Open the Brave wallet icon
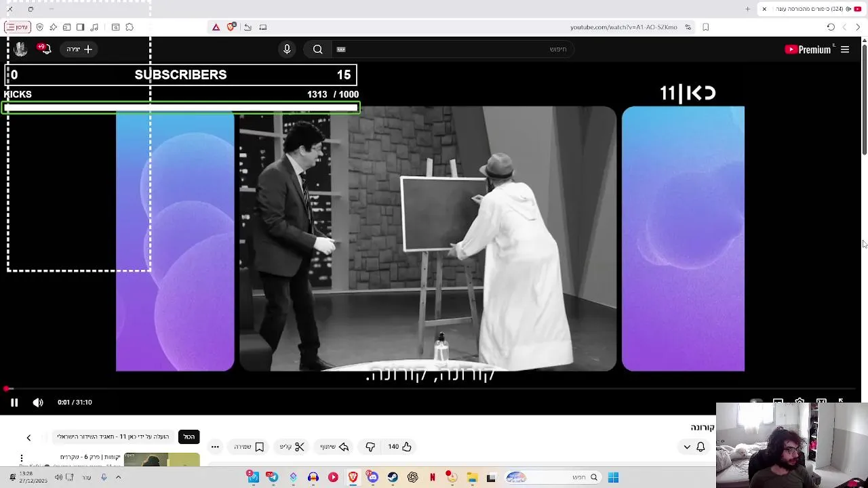The height and width of the screenshot is (488, 868). coord(66,27)
